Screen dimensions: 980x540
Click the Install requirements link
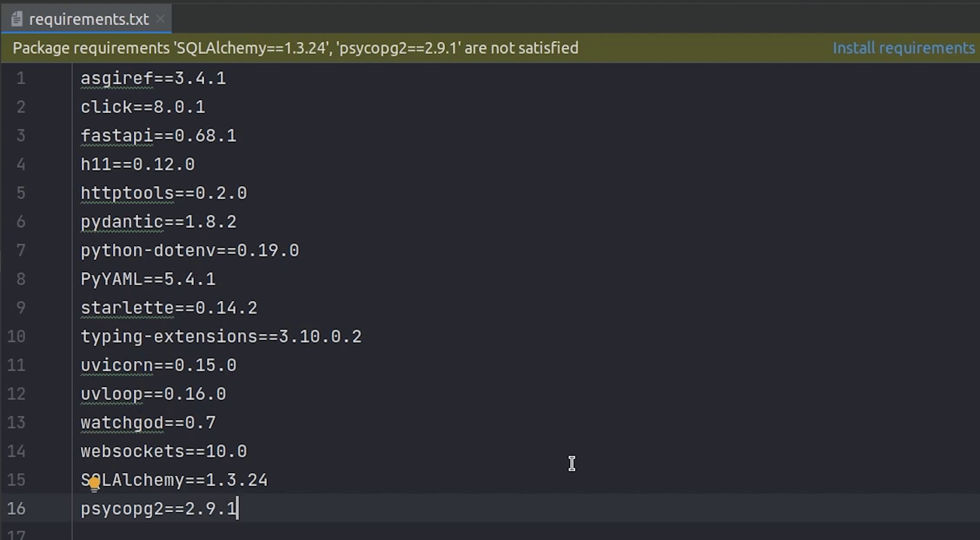pos(904,48)
